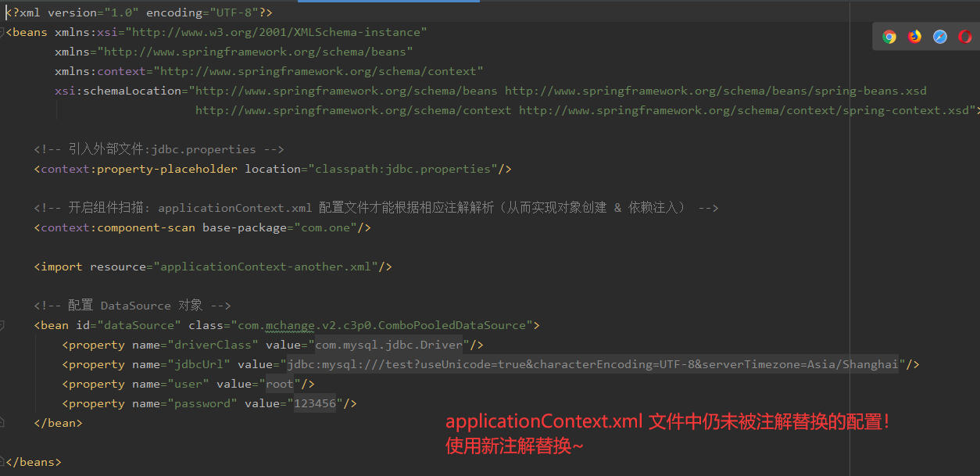Click the "classpath:jdbc.properties" location value
Image resolution: width=980 pixels, height=476 pixels.
point(405,169)
